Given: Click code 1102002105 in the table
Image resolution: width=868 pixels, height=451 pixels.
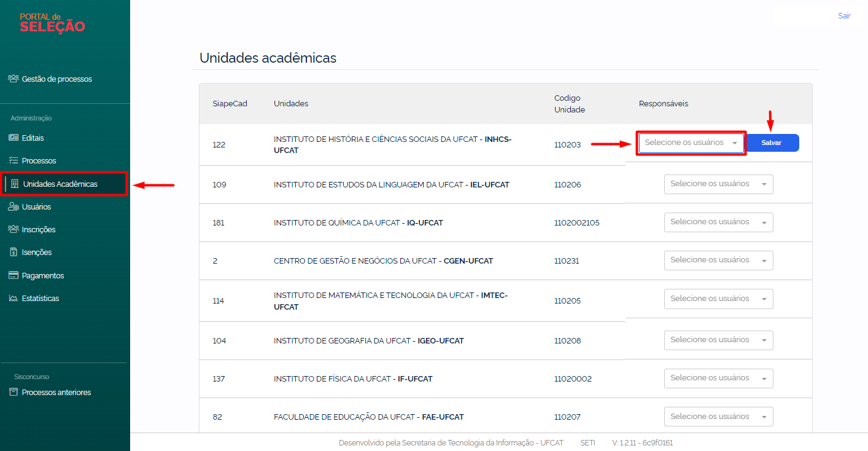Looking at the screenshot, I should click(577, 222).
